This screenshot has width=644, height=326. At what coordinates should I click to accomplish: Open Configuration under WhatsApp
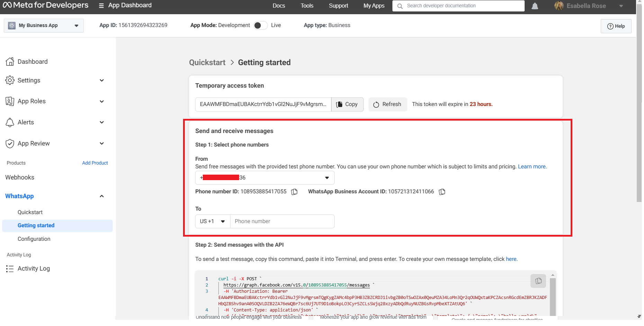[34, 239]
